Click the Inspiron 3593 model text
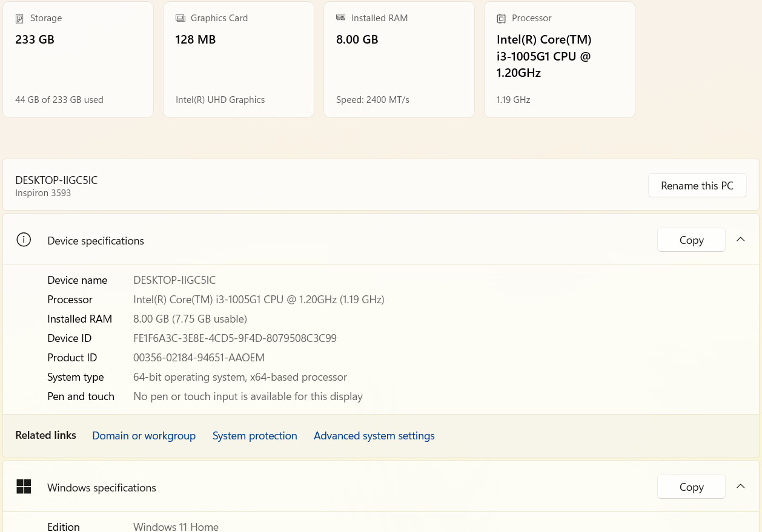762x532 pixels. point(43,193)
